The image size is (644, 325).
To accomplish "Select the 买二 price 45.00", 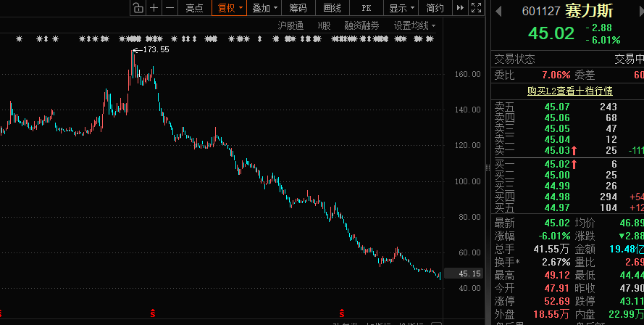I will pyautogui.click(x=557, y=175).
